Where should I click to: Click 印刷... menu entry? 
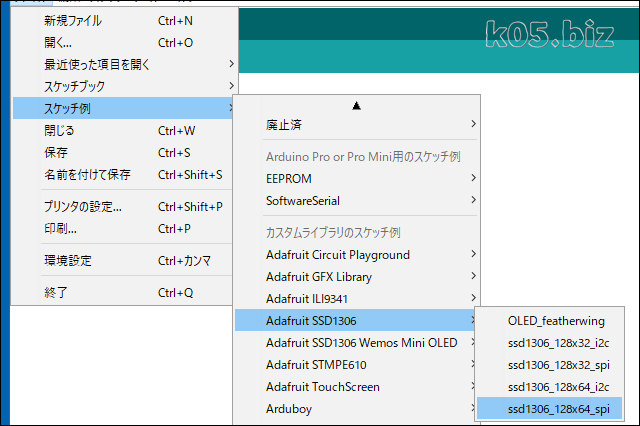point(124,229)
